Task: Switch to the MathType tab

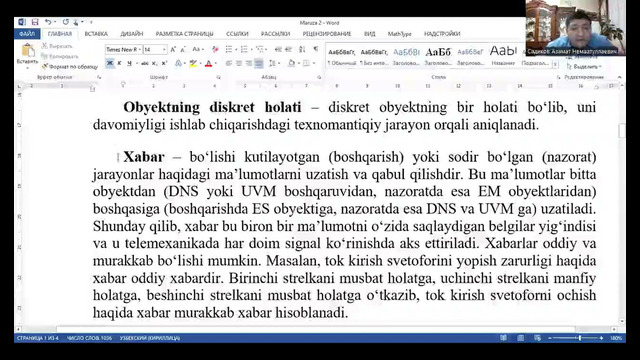Action: click(400, 34)
